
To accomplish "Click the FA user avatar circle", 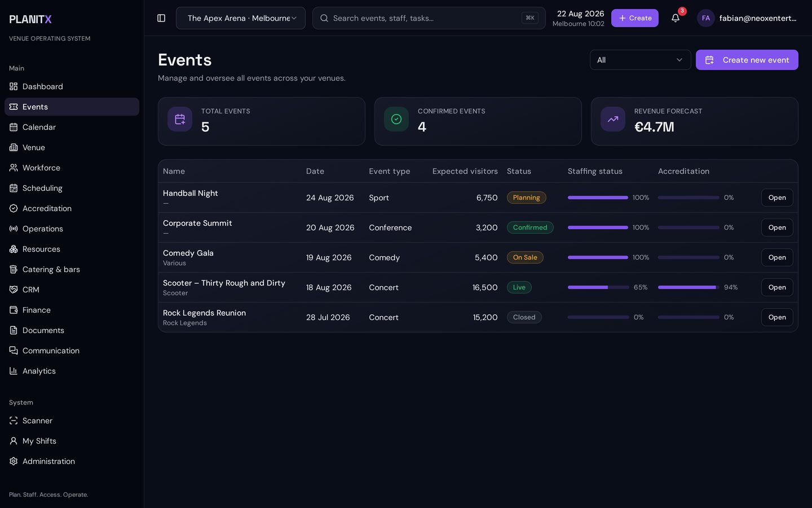I will 706,18.
